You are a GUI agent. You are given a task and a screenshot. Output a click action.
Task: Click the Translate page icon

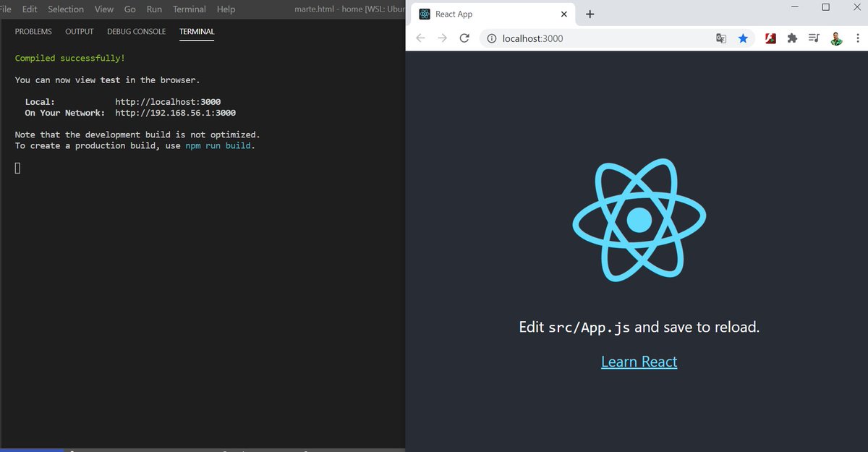tap(721, 38)
